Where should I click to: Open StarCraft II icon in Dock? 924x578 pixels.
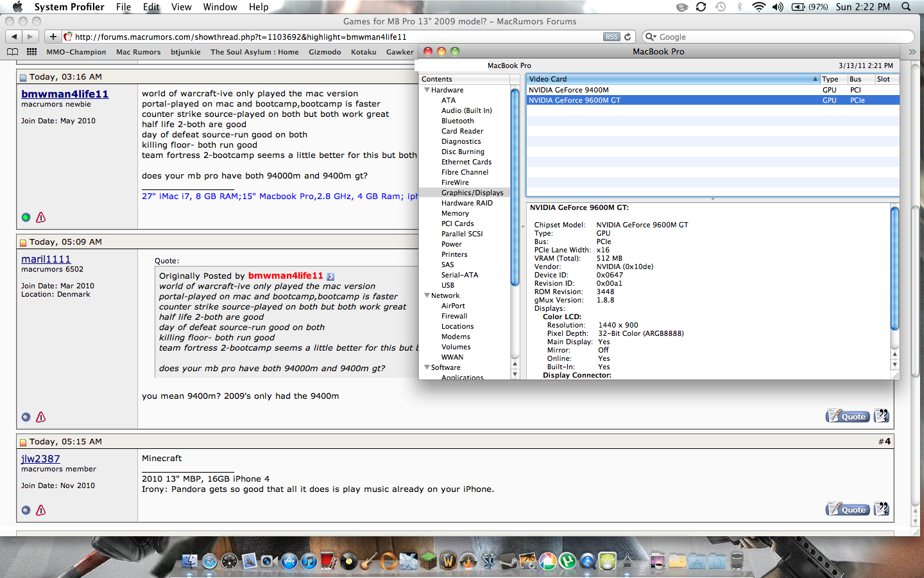488,561
